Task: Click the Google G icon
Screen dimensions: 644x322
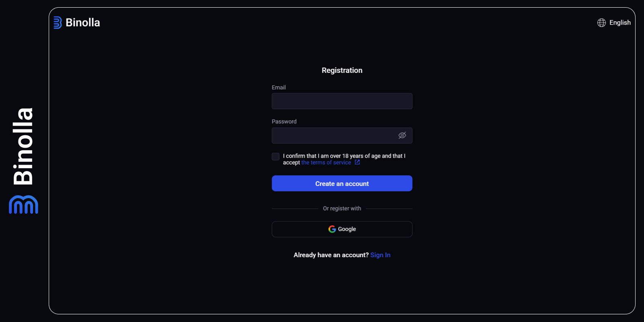Action: pyautogui.click(x=331, y=229)
